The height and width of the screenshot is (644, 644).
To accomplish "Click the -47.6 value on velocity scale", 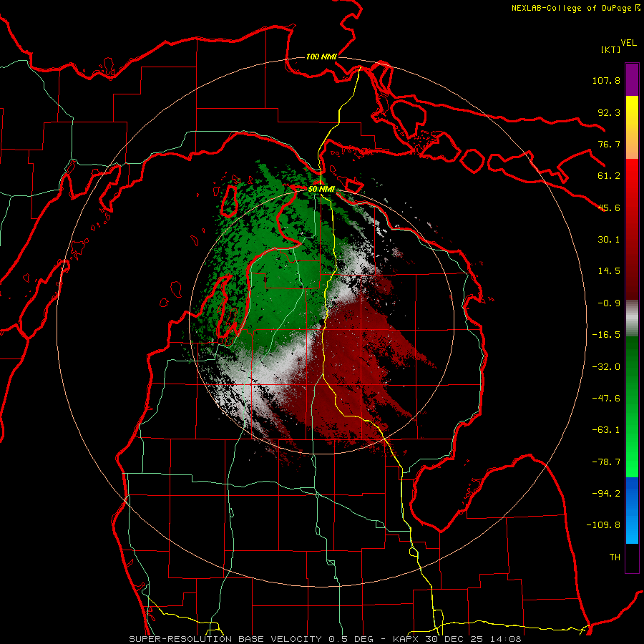I will coord(606,399).
